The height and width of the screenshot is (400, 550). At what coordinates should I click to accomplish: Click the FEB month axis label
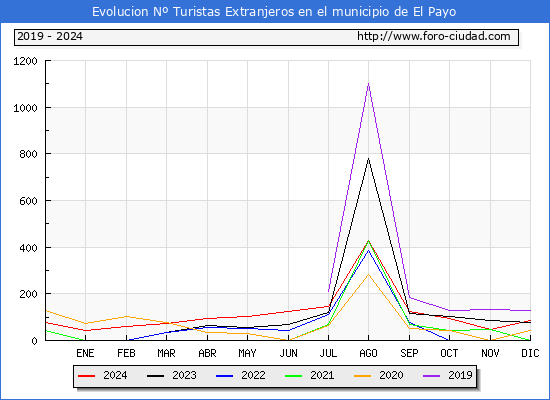[126, 353]
